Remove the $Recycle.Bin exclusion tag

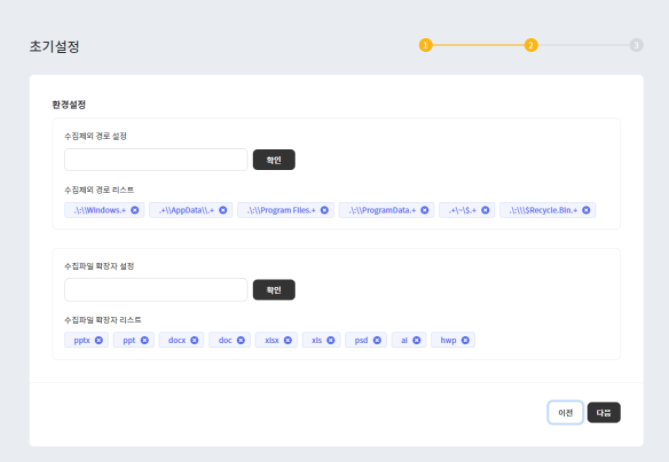(587, 210)
